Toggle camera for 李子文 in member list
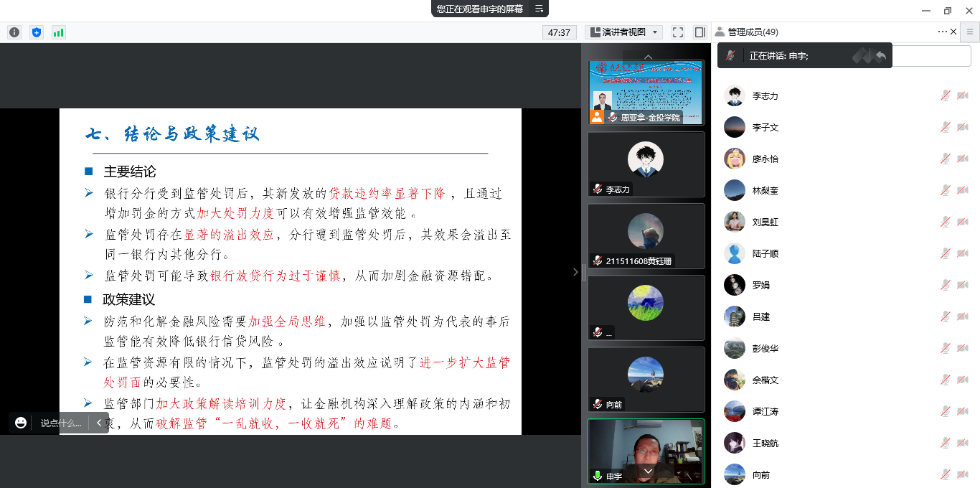Image resolution: width=980 pixels, height=488 pixels. pyautogui.click(x=962, y=127)
